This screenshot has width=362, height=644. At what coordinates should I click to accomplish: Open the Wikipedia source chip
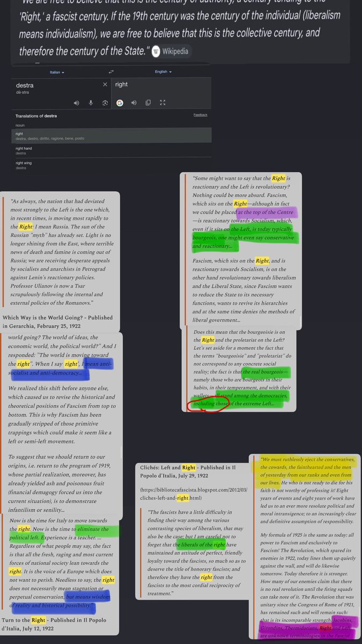[x=169, y=52]
